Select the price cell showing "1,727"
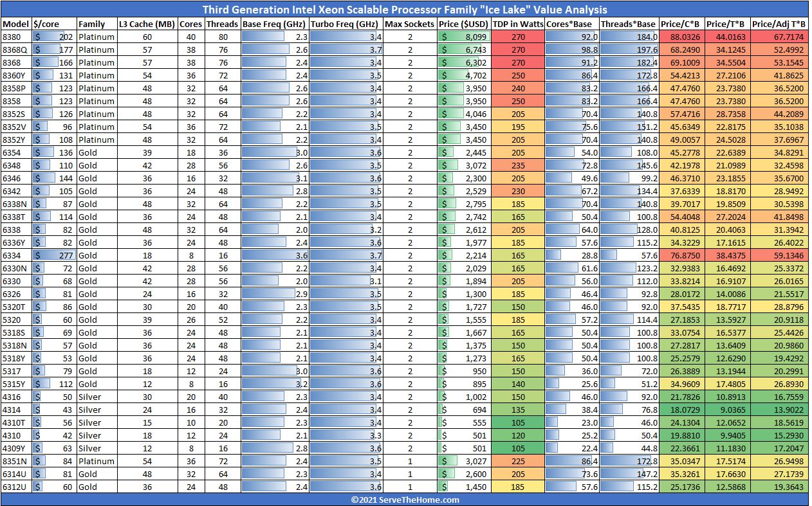 tap(464, 307)
